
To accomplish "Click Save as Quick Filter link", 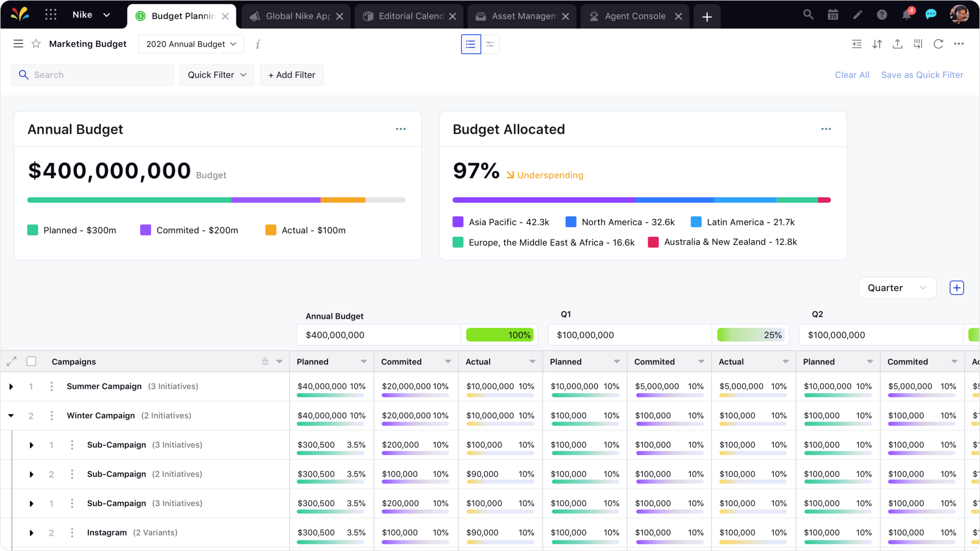I will [x=922, y=75].
